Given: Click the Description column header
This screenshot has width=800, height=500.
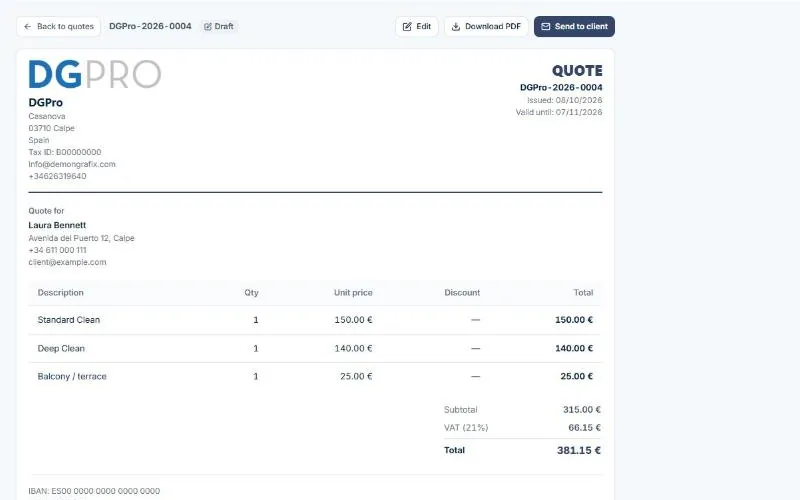Looking at the screenshot, I should 60,292.
